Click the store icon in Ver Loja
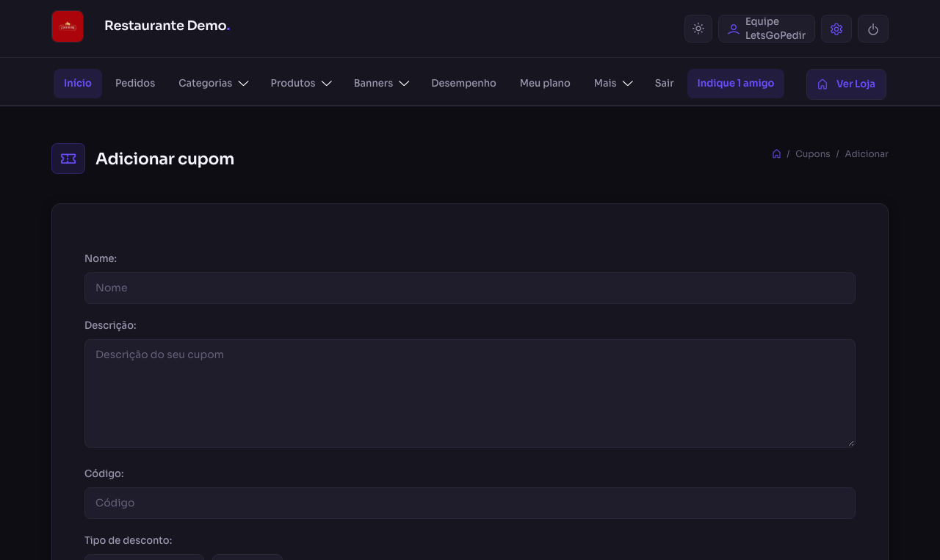940x560 pixels. (822, 84)
